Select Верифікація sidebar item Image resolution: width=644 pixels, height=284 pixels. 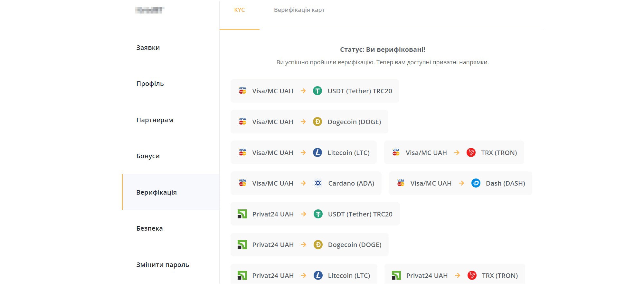point(156,192)
